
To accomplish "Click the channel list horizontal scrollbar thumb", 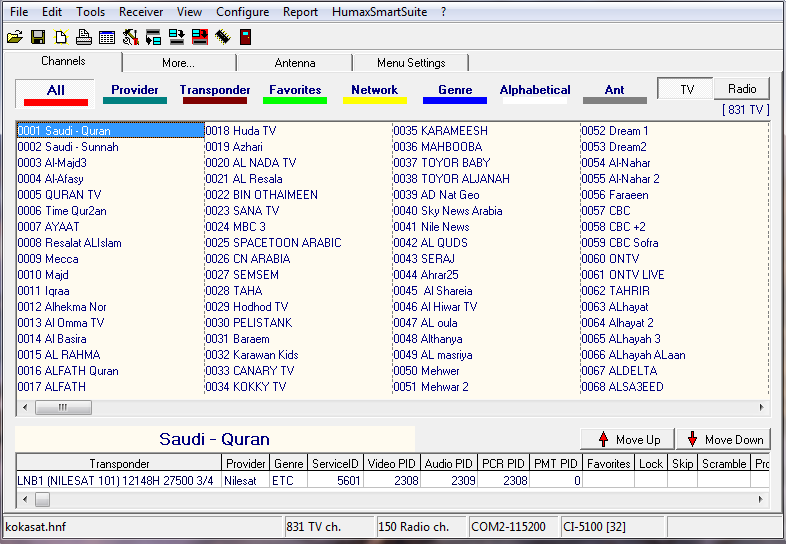I will tap(63, 407).
